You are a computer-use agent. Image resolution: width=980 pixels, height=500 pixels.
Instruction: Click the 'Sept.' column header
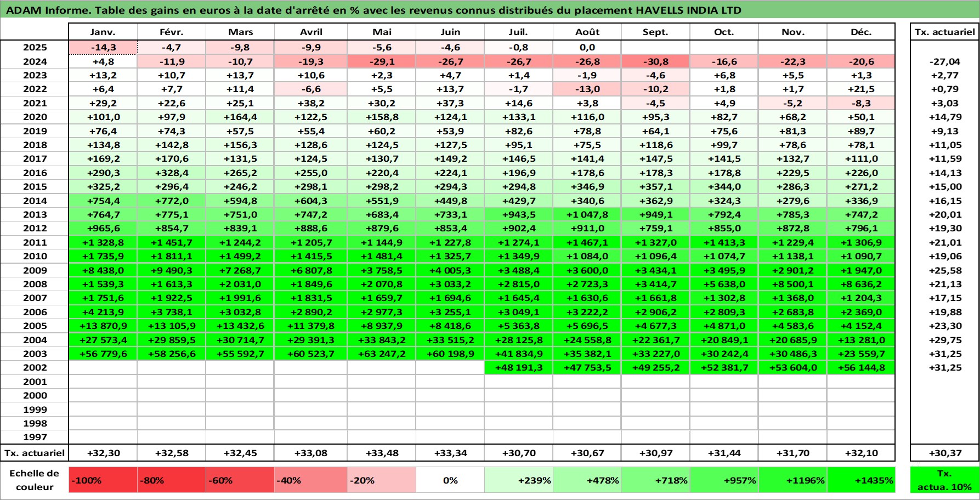tap(655, 32)
